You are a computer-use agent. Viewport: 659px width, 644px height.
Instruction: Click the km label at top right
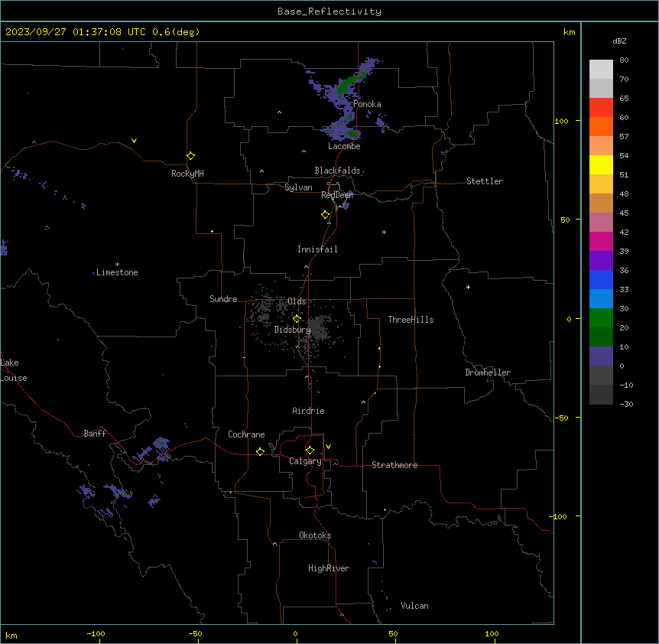(x=570, y=32)
